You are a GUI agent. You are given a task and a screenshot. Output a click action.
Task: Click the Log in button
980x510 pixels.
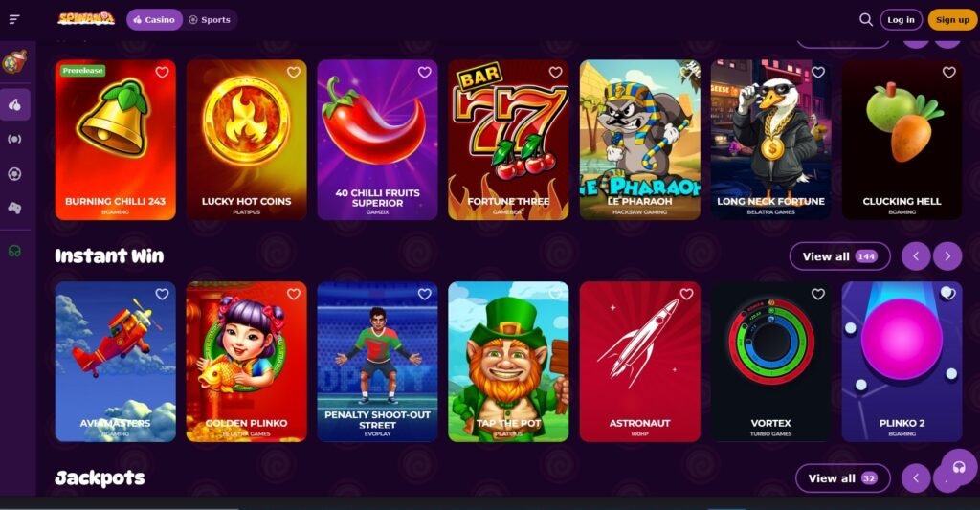pos(902,20)
